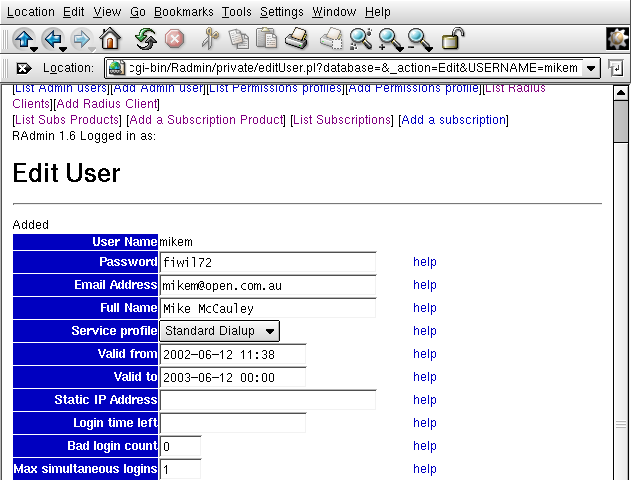Open the Service profile Standard Dialup dropdown

219,331
